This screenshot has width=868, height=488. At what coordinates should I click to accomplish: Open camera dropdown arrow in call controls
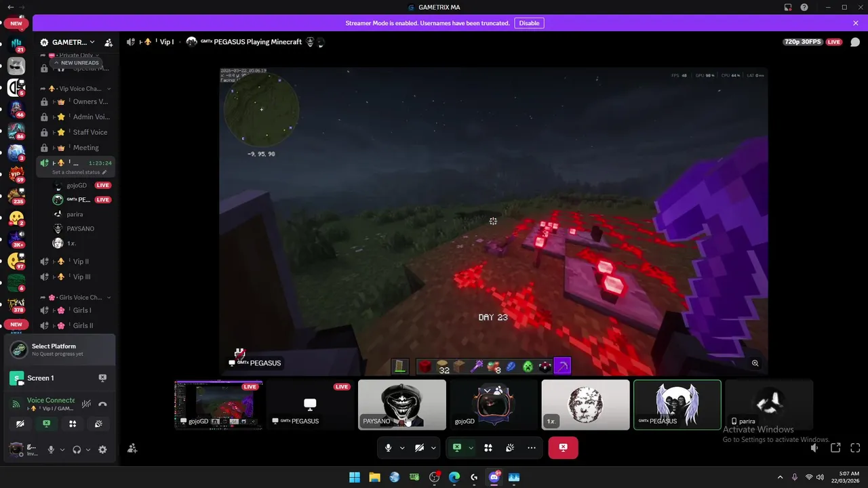(433, 447)
